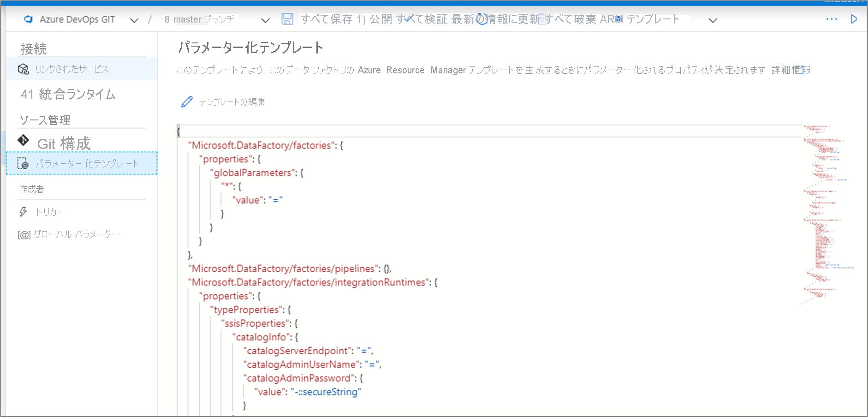The height and width of the screenshot is (417, 868).
Task: Click the parameterization template document icon
Action: (x=23, y=163)
